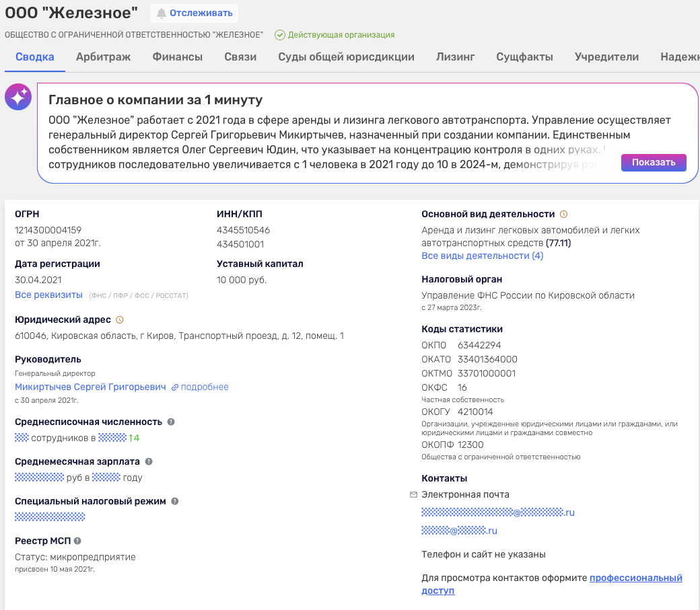The width and height of the screenshot is (700, 610).
Task: Open the Учредители tab
Action: tap(606, 57)
